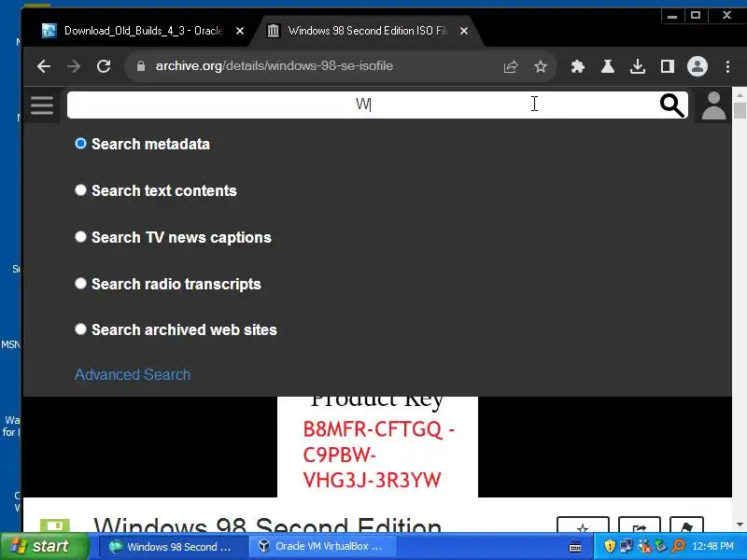Close the Windows 98 Second Edition tab
Viewport: 747px width, 560px height.
pyautogui.click(x=463, y=31)
